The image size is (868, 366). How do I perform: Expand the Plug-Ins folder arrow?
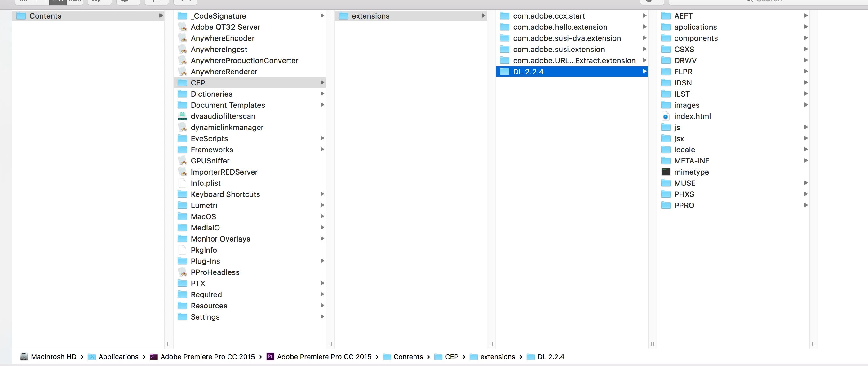322,261
